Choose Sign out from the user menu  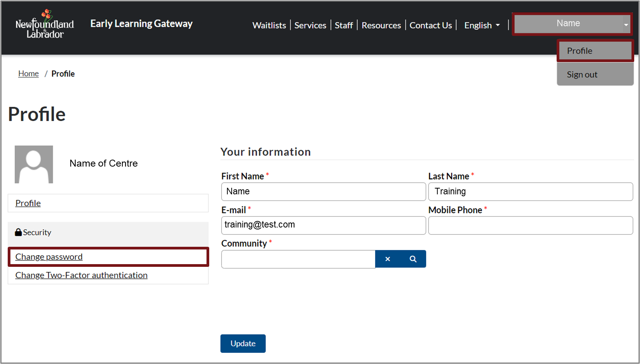pos(595,75)
